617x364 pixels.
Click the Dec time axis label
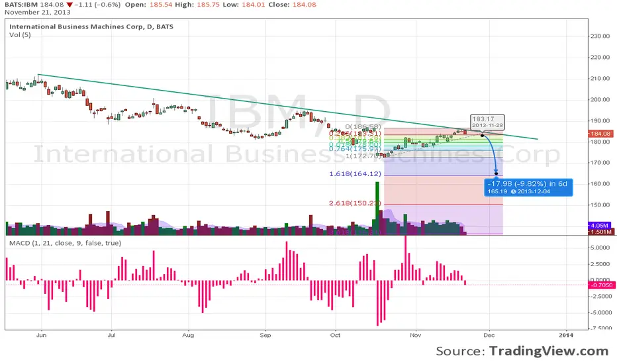click(x=489, y=336)
